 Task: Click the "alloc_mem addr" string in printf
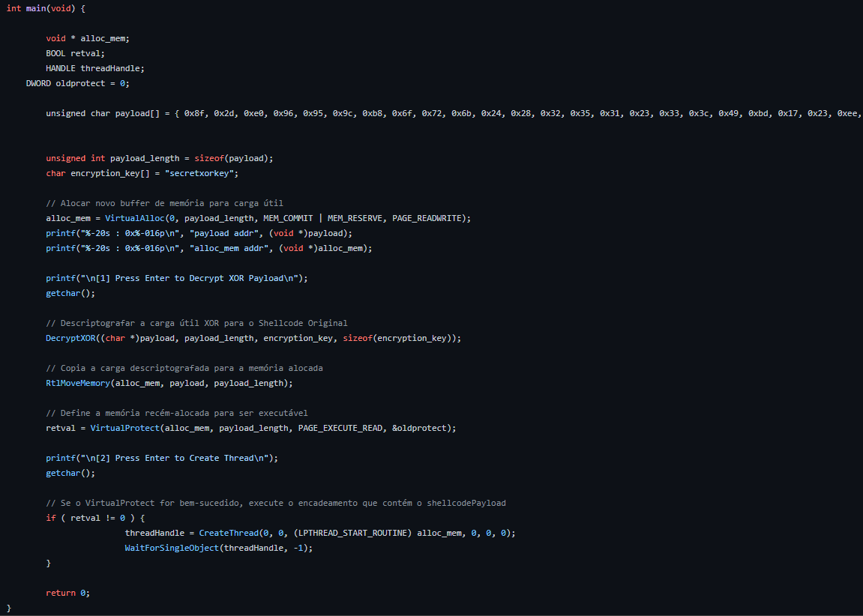click(x=229, y=249)
